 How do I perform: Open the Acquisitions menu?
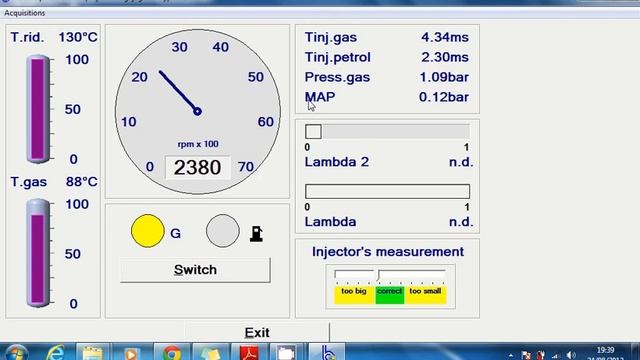(24, 13)
